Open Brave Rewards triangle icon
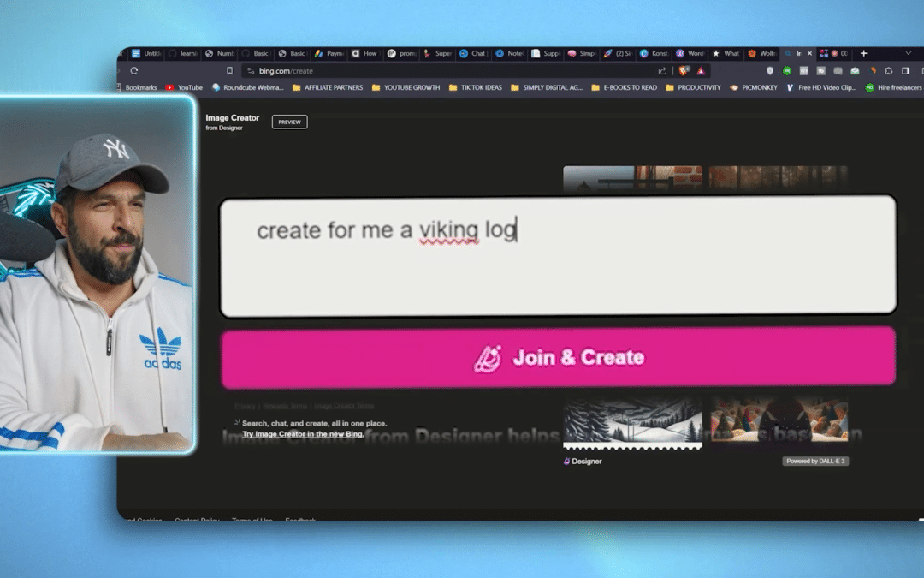The width and height of the screenshot is (924, 578). [701, 71]
